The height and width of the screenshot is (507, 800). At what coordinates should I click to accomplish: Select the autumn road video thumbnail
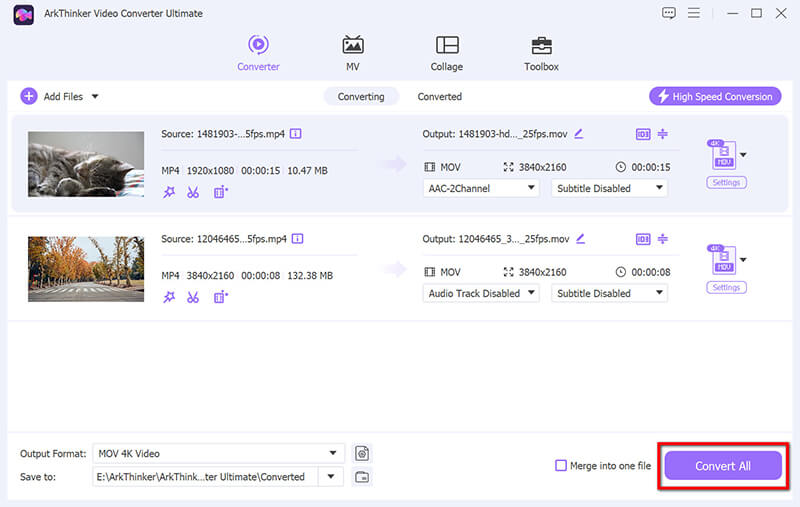coord(86,269)
